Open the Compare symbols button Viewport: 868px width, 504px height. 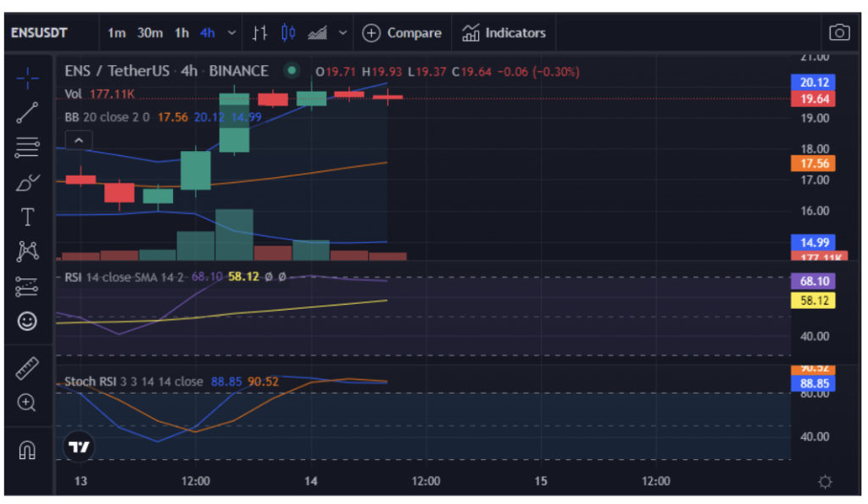(402, 33)
